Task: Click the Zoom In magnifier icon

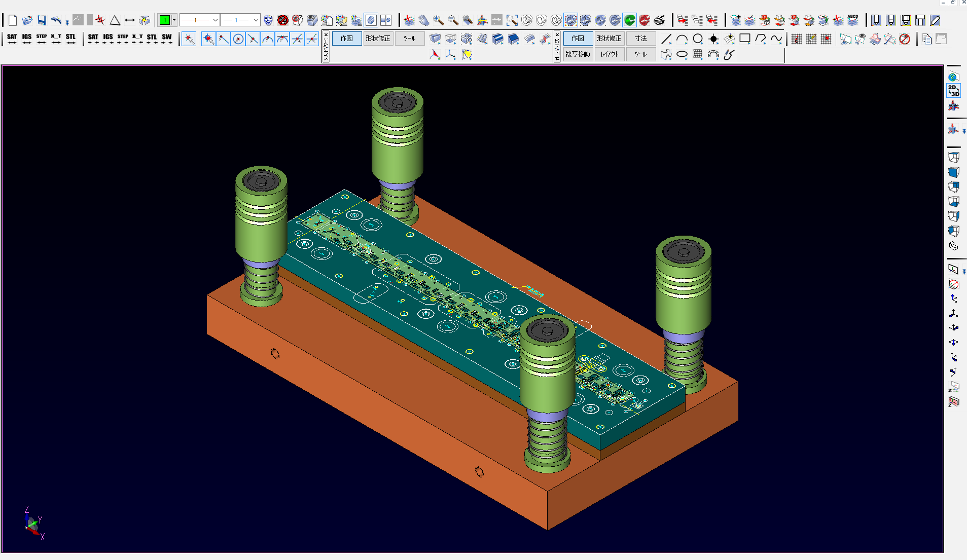Action: (438, 20)
